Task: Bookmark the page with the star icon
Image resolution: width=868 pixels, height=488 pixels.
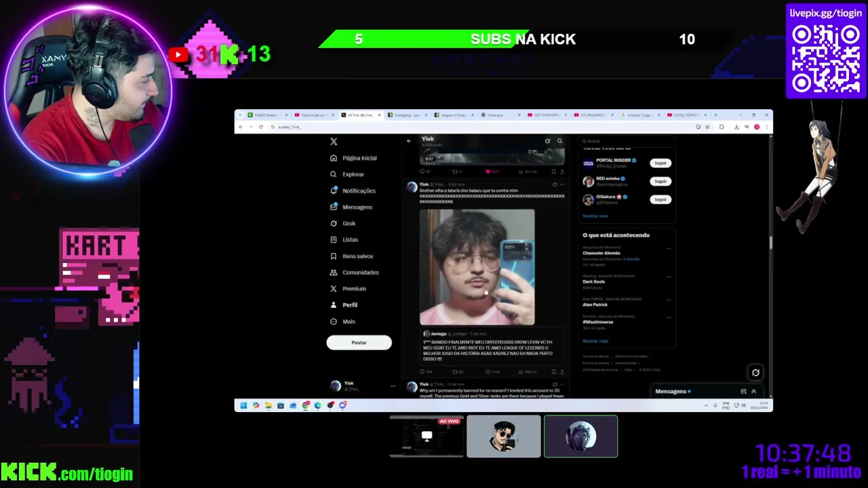Action: 707,127
